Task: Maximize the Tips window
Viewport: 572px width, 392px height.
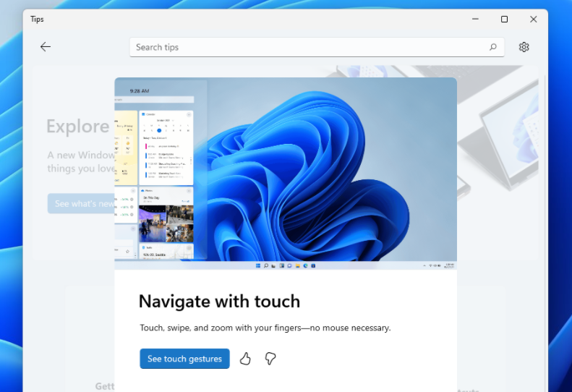Action: 504,20
